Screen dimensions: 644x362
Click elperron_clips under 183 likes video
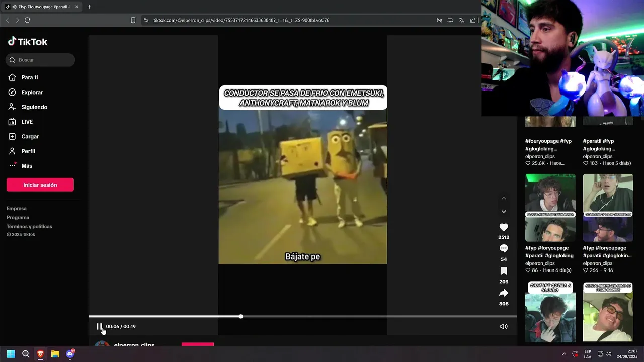pos(598,156)
